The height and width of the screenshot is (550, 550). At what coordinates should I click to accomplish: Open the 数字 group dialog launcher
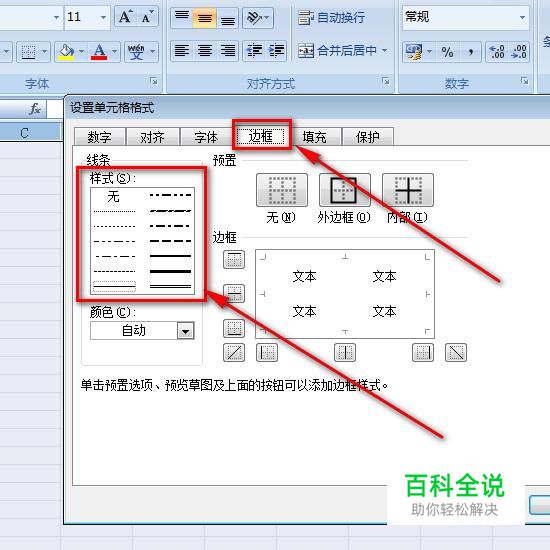coord(524,81)
